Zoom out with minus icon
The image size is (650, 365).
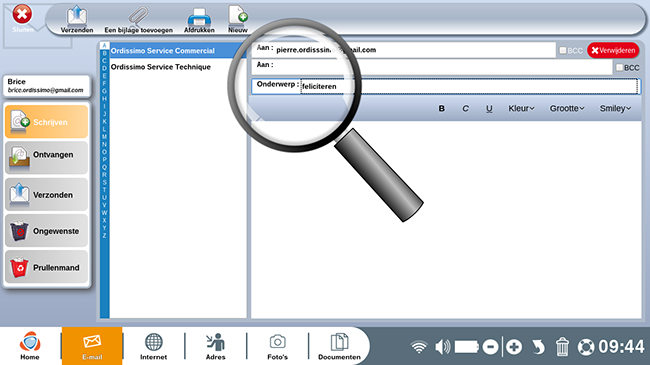(x=490, y=347)
